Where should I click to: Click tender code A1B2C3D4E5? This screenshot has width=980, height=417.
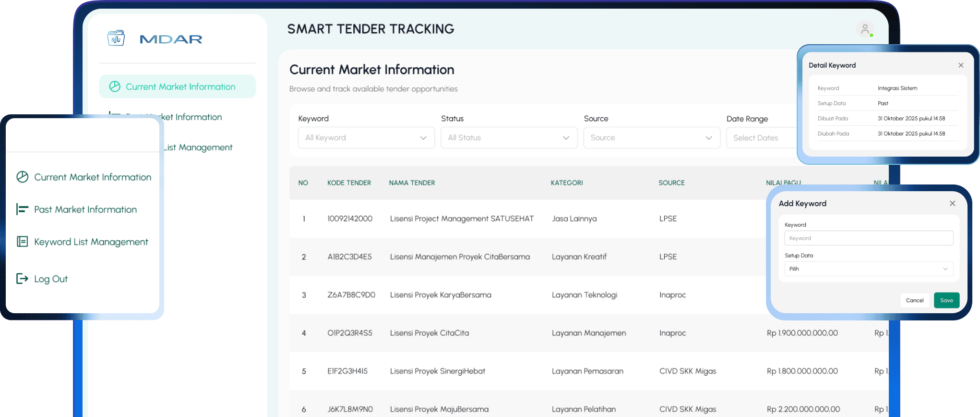tap(349, 257)
